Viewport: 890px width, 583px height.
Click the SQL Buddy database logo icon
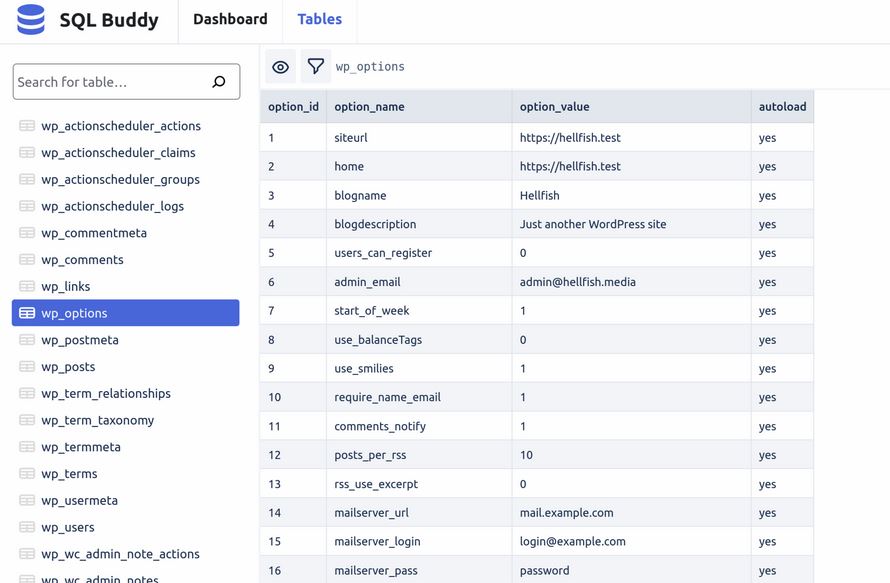[x=31, y=19]
